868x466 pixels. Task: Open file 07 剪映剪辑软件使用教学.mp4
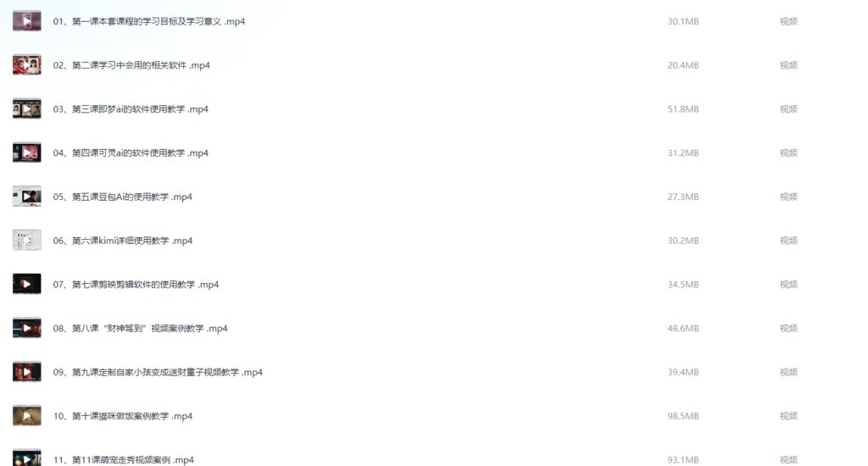(136, 285)
